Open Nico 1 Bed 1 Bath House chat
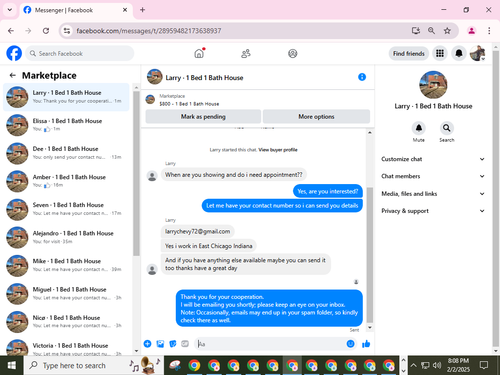The height and width of the screenshot is (375, 500). click(66, 322)
